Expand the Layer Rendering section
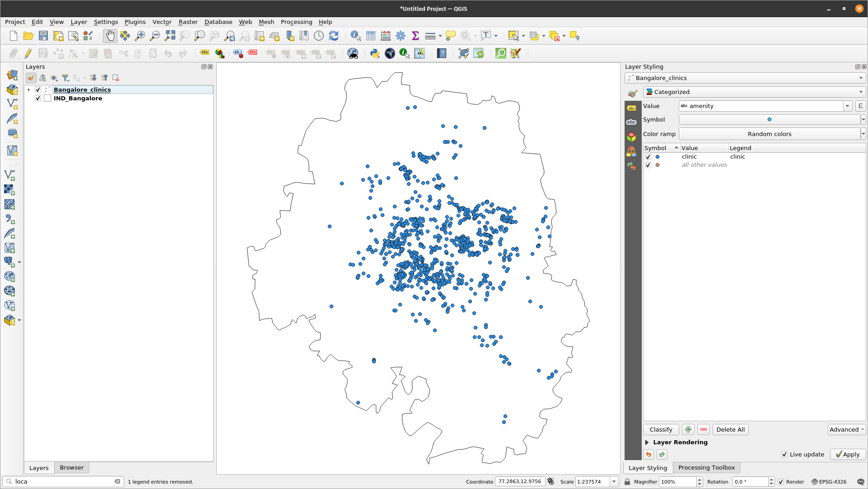Viewport: 868px width, 489px height. click(647, 442)
